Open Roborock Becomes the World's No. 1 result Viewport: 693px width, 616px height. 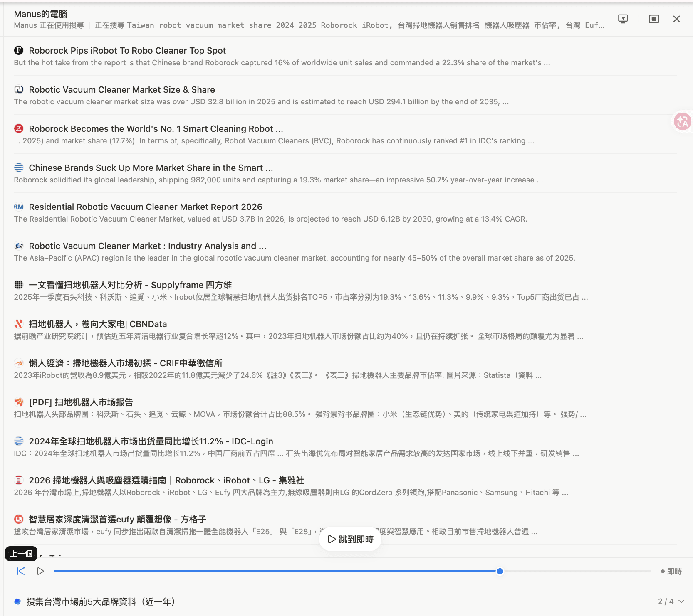(x=156, y=129)
